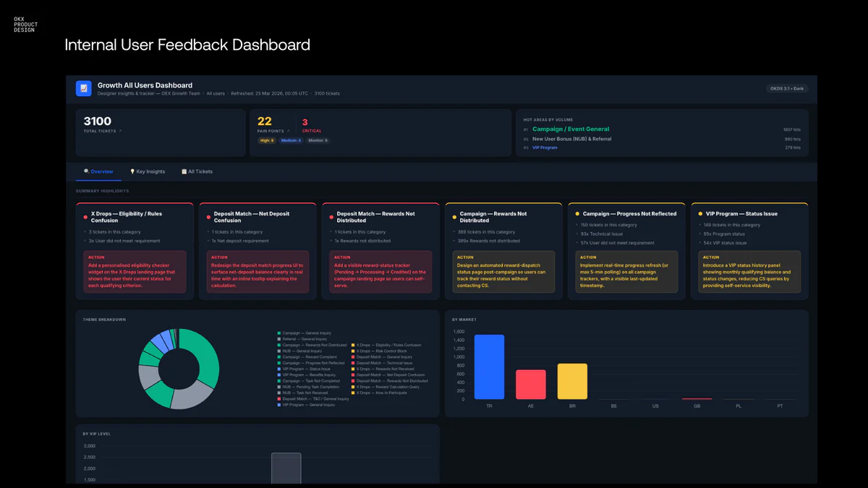Open VIP Program hot area link
868x488 pixels.
[x=545, y=147]
